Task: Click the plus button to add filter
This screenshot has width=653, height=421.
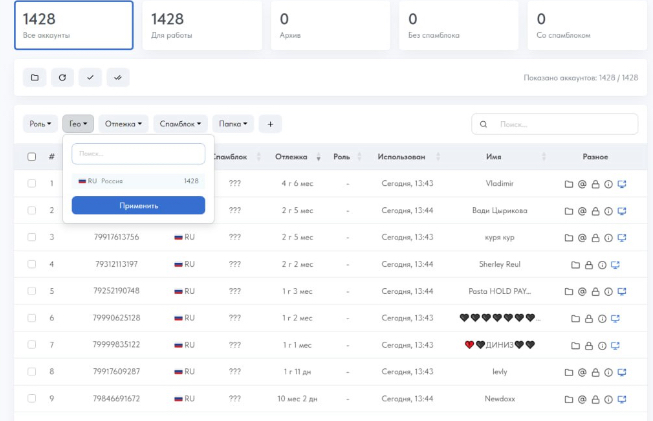Action: pos(270,124)
